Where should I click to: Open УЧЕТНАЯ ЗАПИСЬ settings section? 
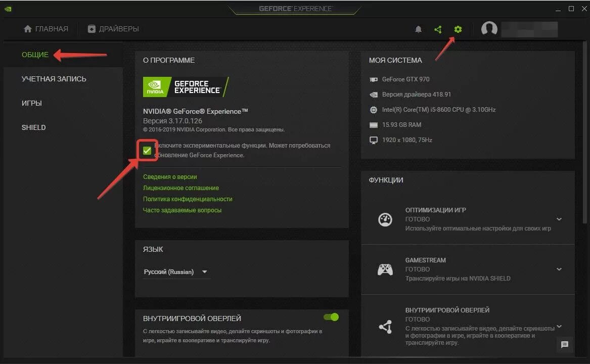click(x=54, y=79)
